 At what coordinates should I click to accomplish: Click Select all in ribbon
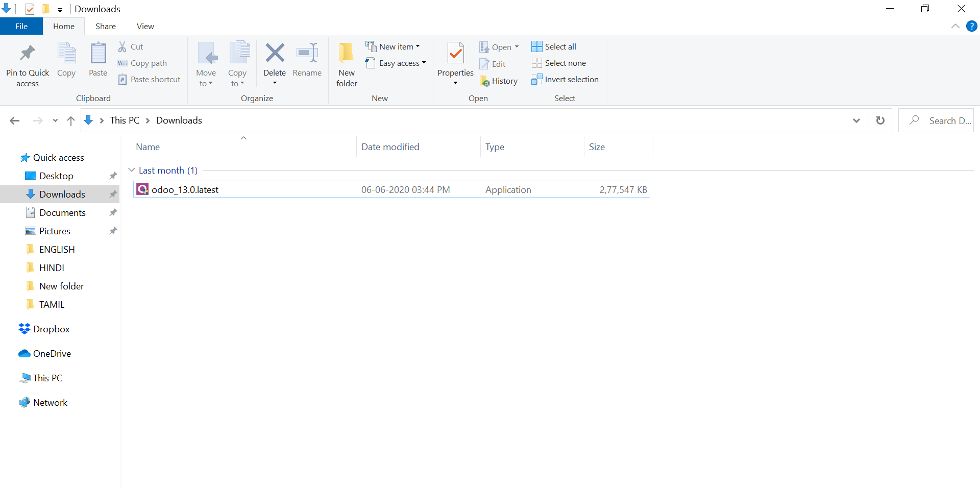pyautogui.click(x=554, y=47)
